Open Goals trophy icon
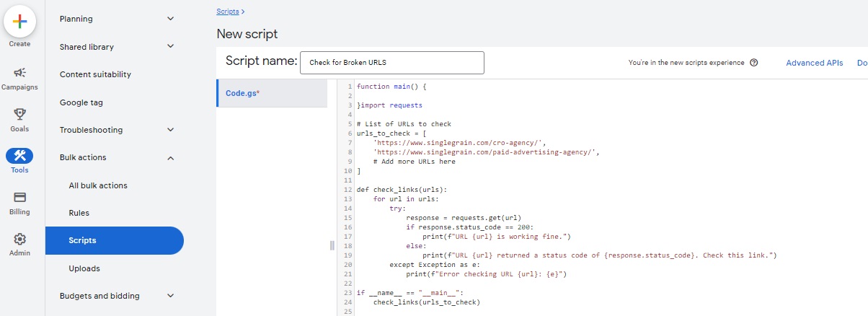Viewport: 868px width, 316px height. coord(19,115)
